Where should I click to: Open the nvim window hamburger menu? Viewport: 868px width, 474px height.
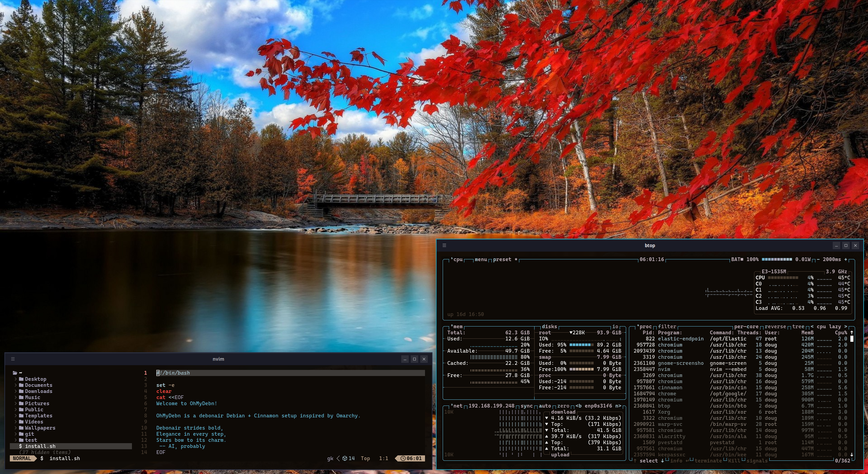[x=13, y=359]
